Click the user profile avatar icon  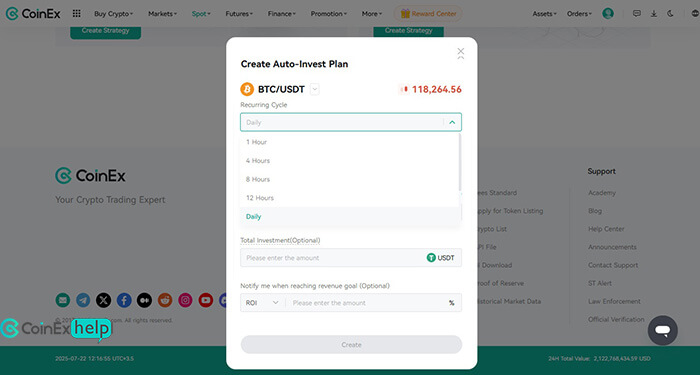click(608, 14)
